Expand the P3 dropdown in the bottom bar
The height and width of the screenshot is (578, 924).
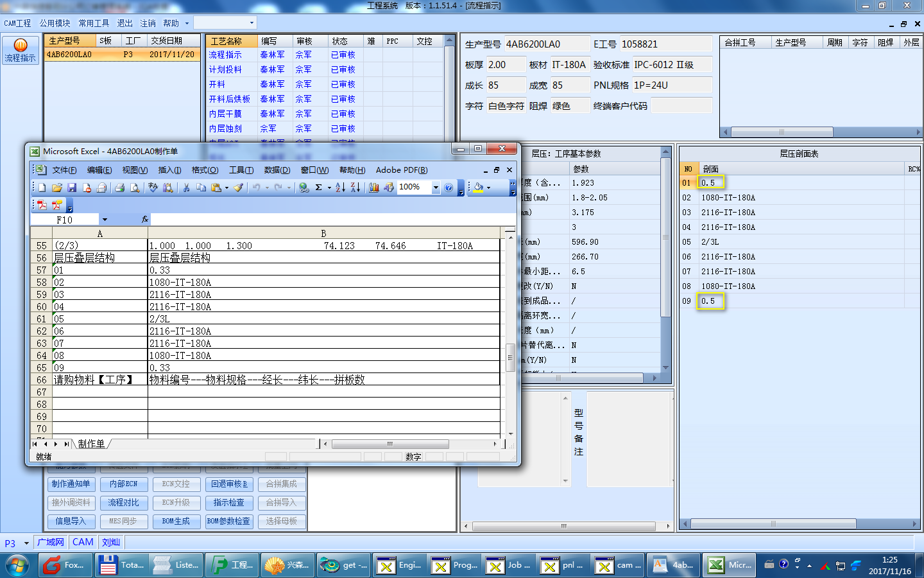(x=26, y=543)
